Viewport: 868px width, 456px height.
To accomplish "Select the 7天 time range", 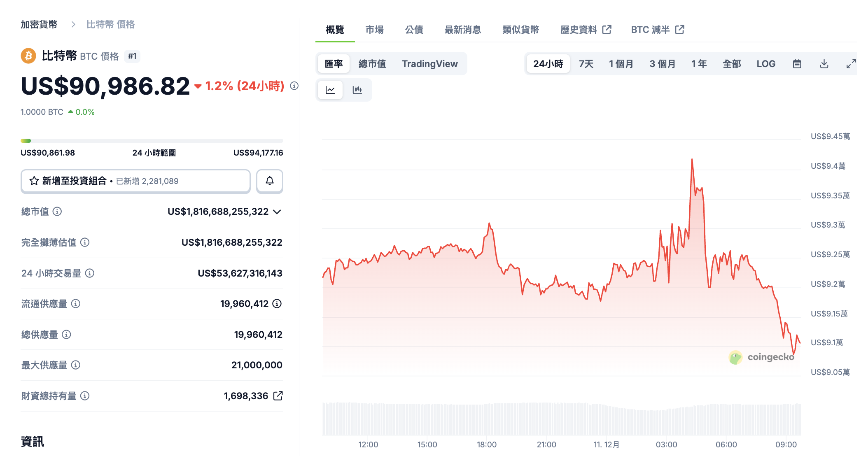I will pyautogui.click(x=586, y=64).
